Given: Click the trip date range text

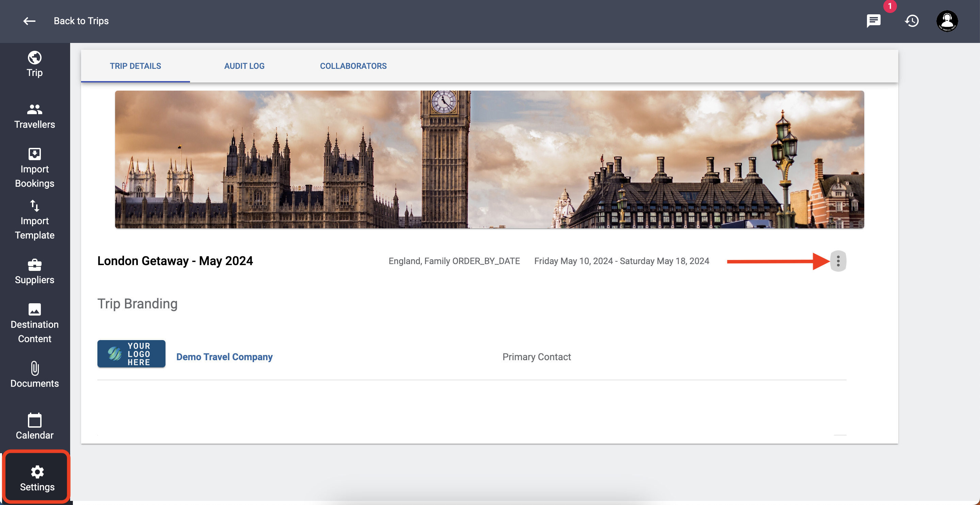Looking at the screenshot, I should (622, 261).
